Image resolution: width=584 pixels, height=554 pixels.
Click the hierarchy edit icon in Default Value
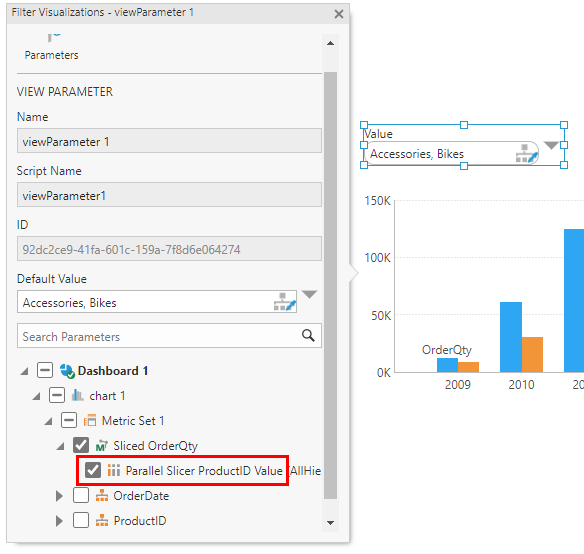point(285,302)
